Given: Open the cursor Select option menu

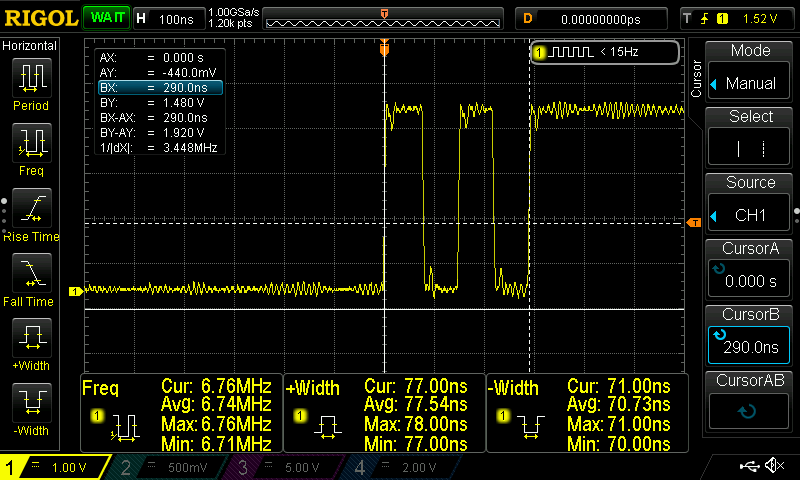Looking at the screenshot, I should [x=750, y=138].
